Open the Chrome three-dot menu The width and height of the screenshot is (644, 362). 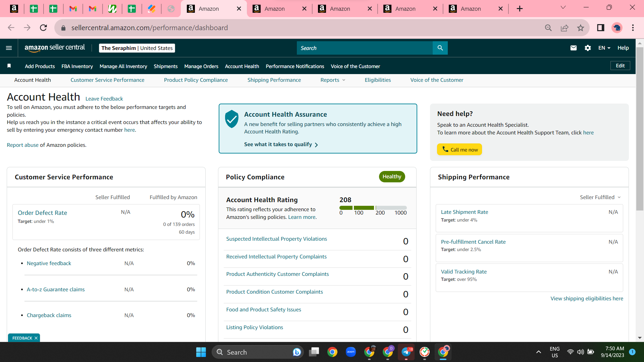633,28
